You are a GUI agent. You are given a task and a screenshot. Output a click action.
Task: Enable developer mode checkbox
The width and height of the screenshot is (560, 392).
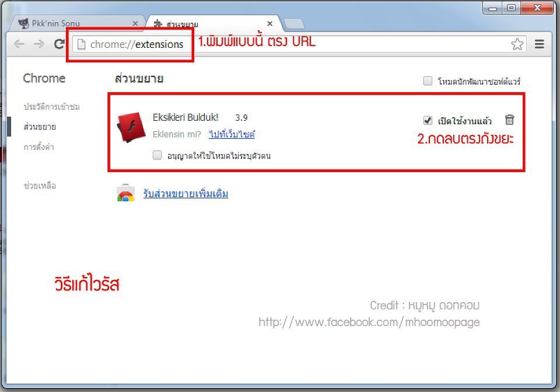click(x=428, y=81)
